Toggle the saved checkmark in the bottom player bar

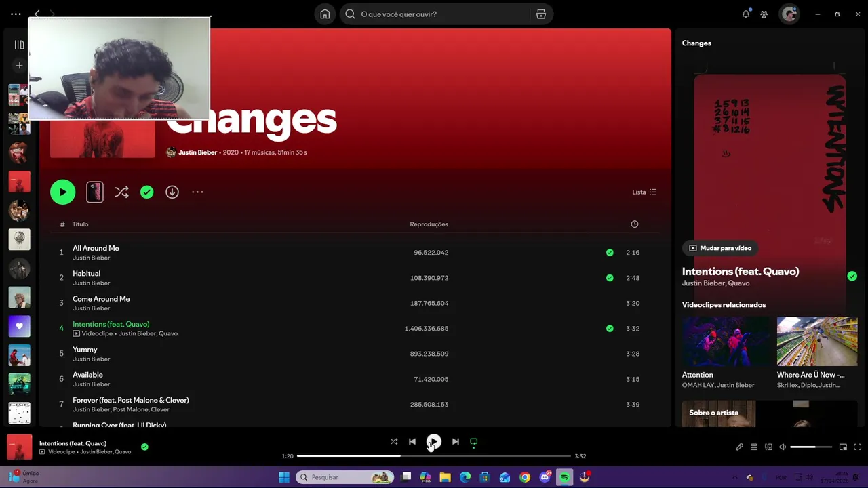click(144, 447)
